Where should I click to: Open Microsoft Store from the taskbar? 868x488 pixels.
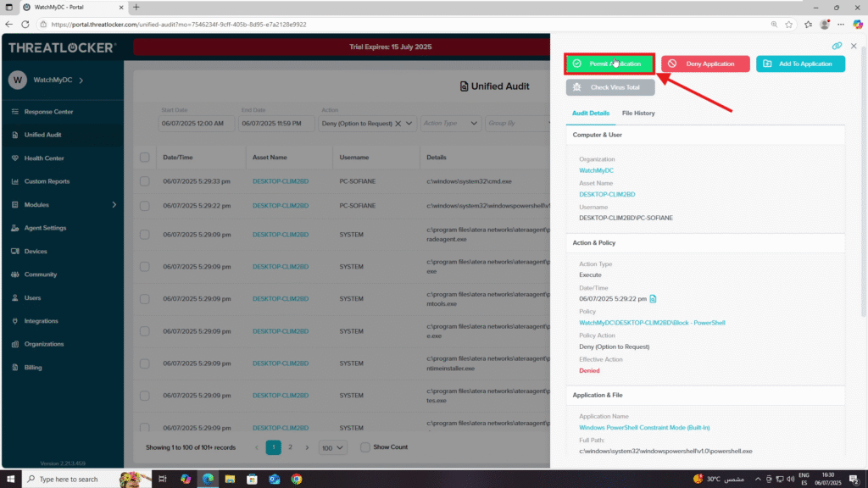coord(252,480)
